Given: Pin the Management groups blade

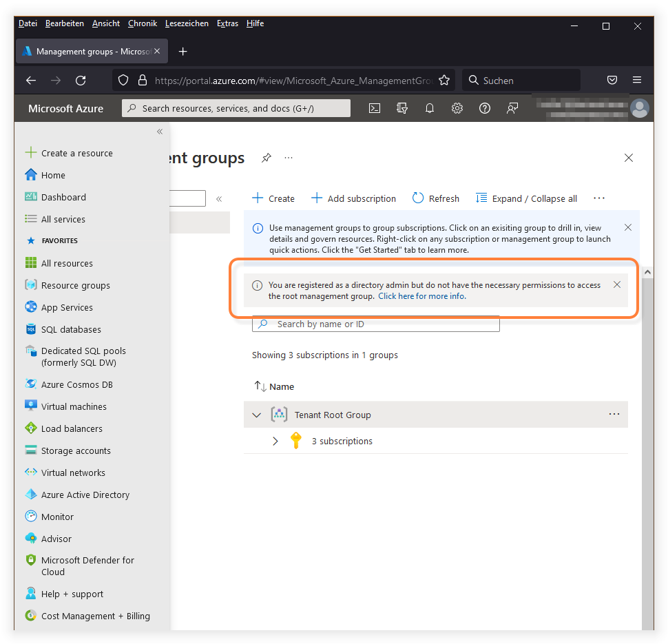Looking at the screenshot, I should click(267, 158).
